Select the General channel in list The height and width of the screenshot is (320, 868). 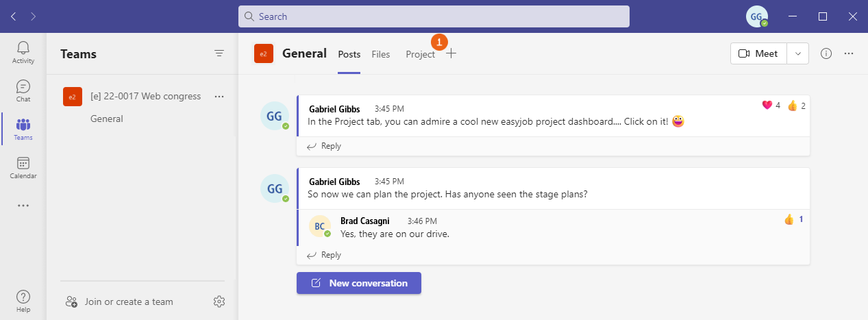(x=107, y=119)
